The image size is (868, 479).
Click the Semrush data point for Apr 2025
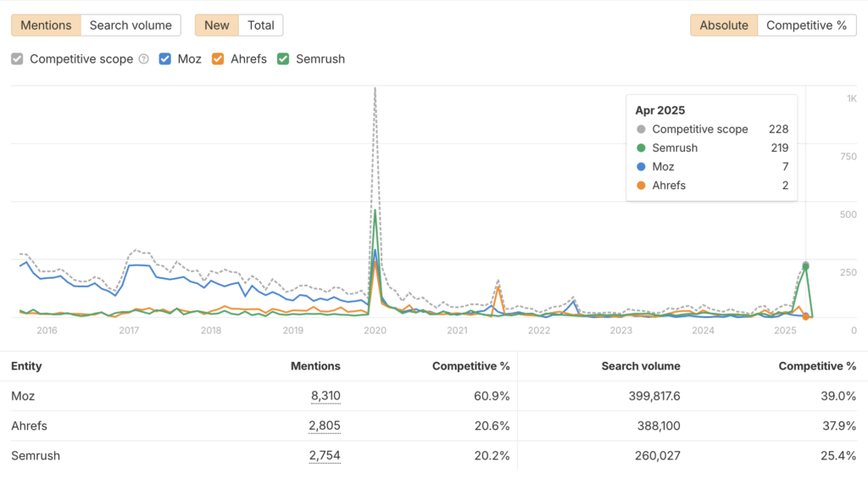click(805, 267)
